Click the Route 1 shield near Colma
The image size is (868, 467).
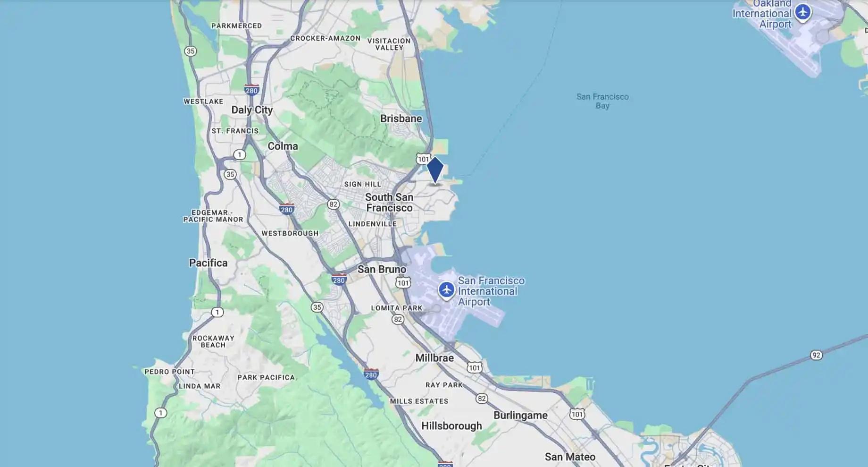pos(239,154)
